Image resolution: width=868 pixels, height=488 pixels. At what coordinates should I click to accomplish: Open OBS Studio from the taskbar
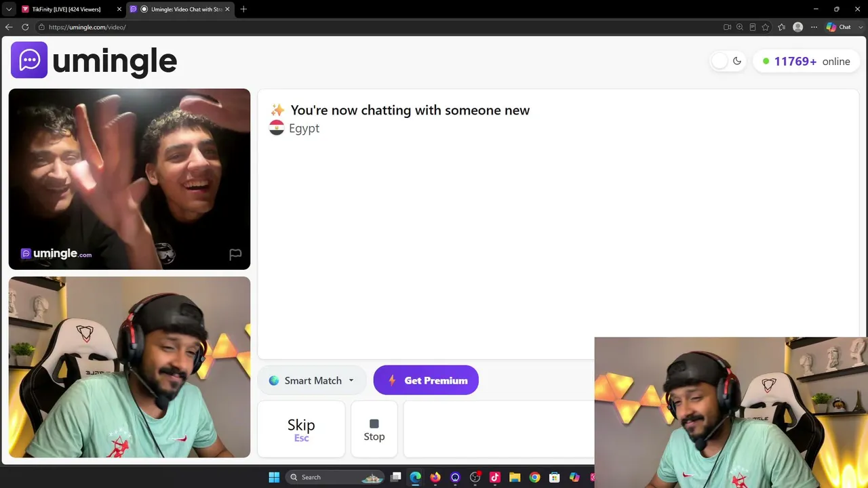(x=475, y=477)
